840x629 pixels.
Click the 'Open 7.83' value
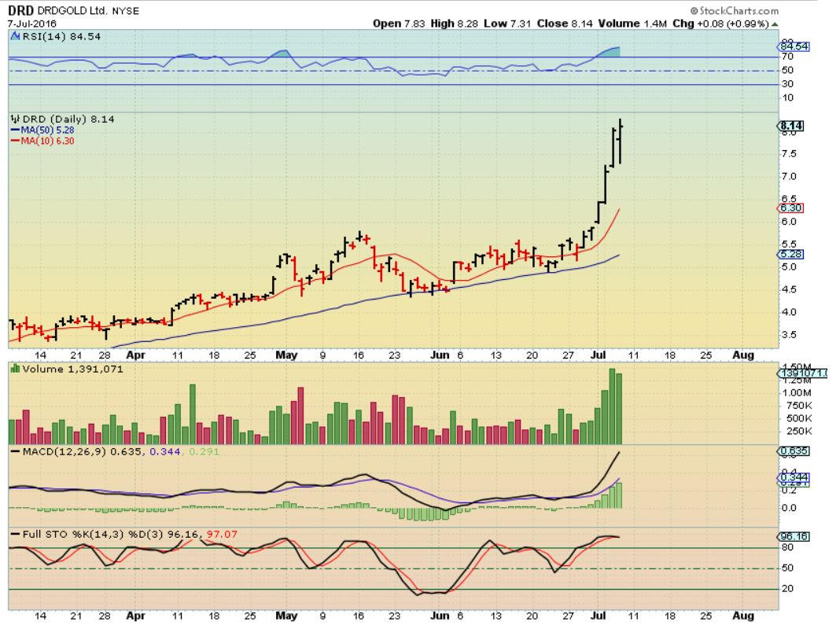[x=399, y=24]
